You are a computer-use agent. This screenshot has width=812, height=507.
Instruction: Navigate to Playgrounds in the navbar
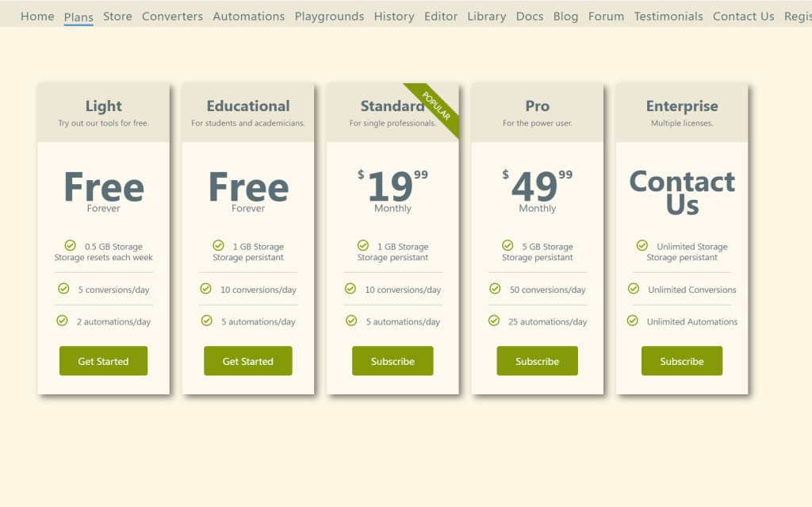coord(329,16)
